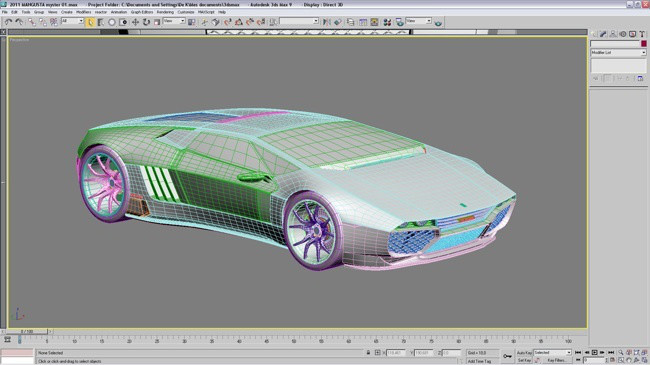650x365 pixels.
Task: Open the Reference Coordinate System 'View' dropdown
Action: tap(174, 21)
